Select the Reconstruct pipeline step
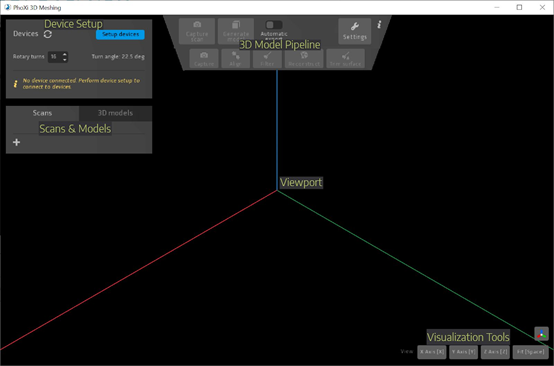The width and height of the screenshot is (554, 366). 304,59
